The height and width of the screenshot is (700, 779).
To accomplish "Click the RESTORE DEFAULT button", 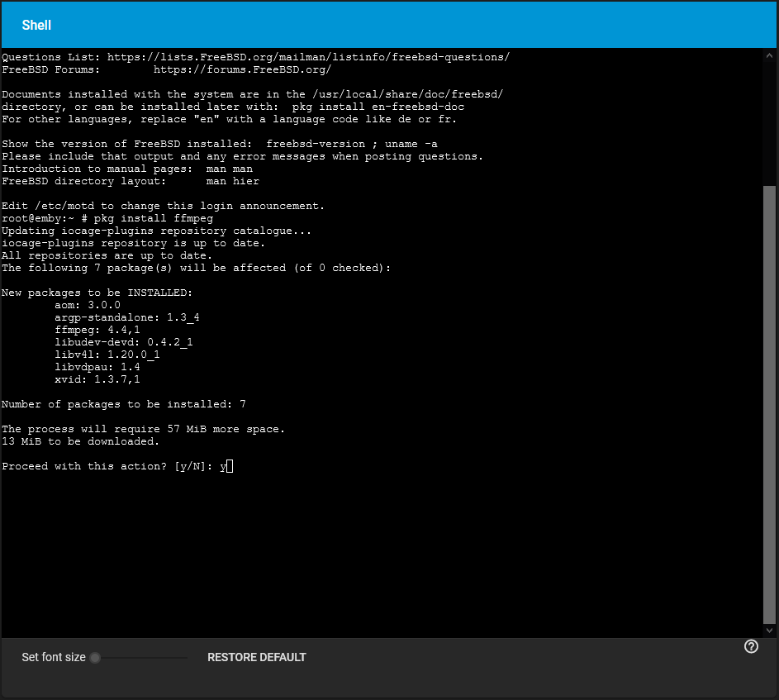I will (256, 657).
